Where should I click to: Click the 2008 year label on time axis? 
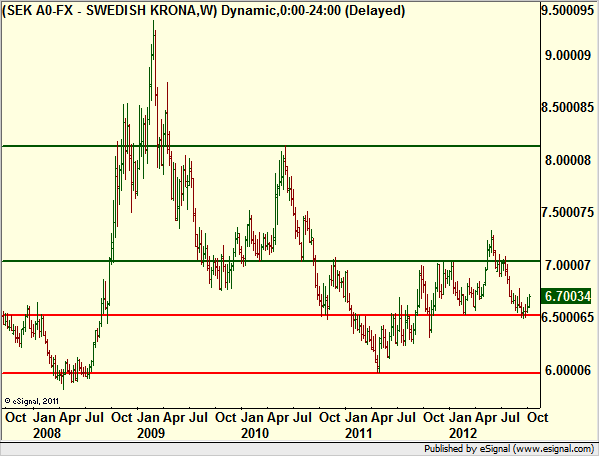point(47,433)
